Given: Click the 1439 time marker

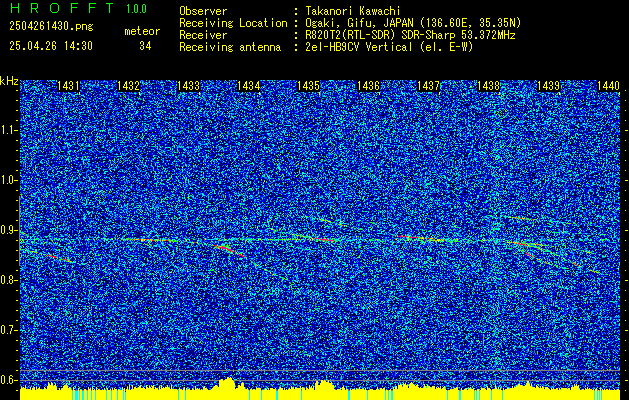Looking at the screenshot, I should [548, 86].
